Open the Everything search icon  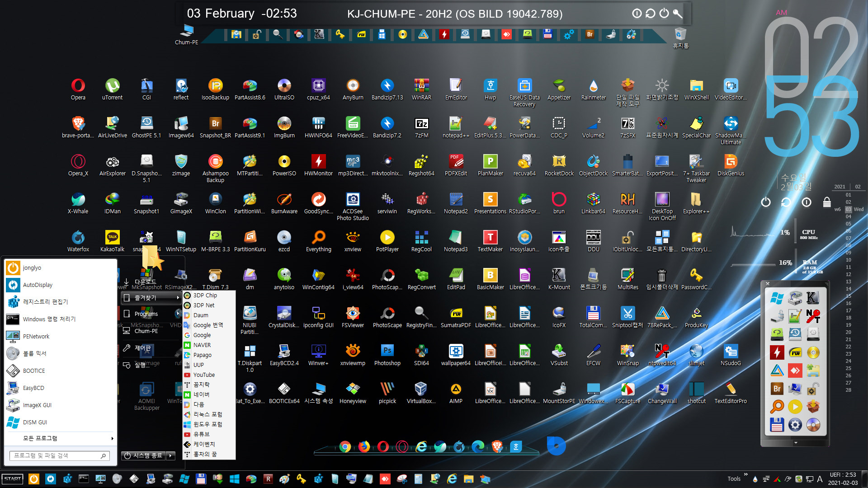(318, 241)
